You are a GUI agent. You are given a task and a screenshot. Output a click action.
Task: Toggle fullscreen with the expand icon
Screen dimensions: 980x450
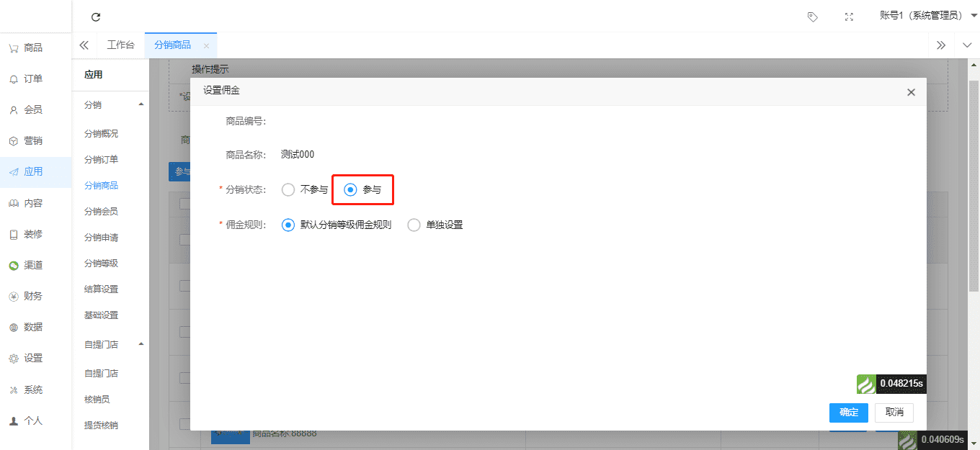click(849, 17)
